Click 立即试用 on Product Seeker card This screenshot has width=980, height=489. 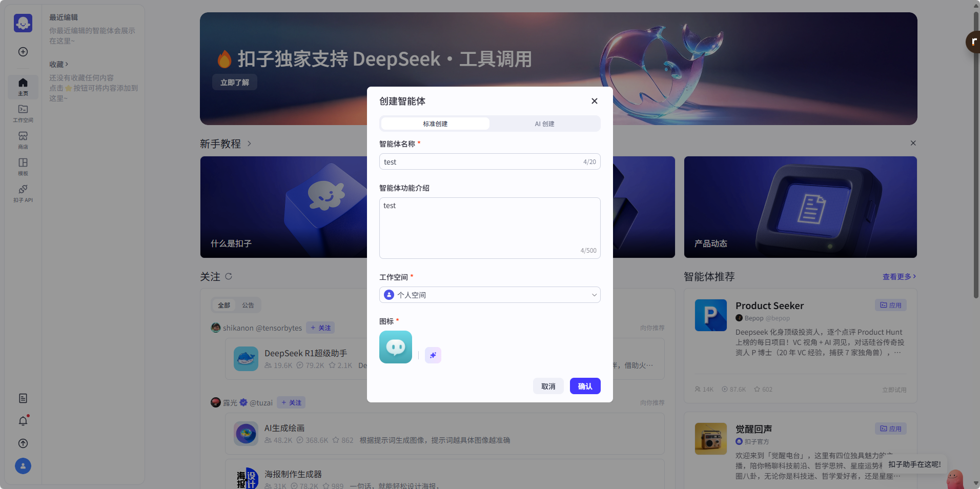894,390
